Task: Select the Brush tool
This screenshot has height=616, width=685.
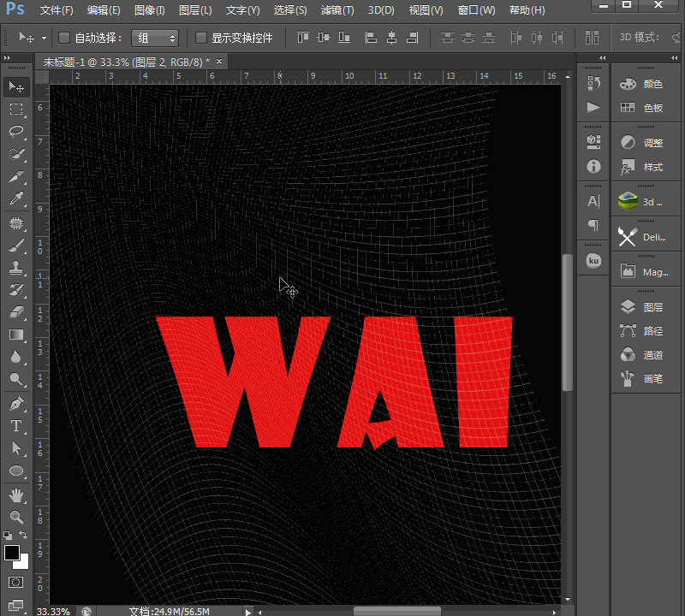Action: point(16,246)
